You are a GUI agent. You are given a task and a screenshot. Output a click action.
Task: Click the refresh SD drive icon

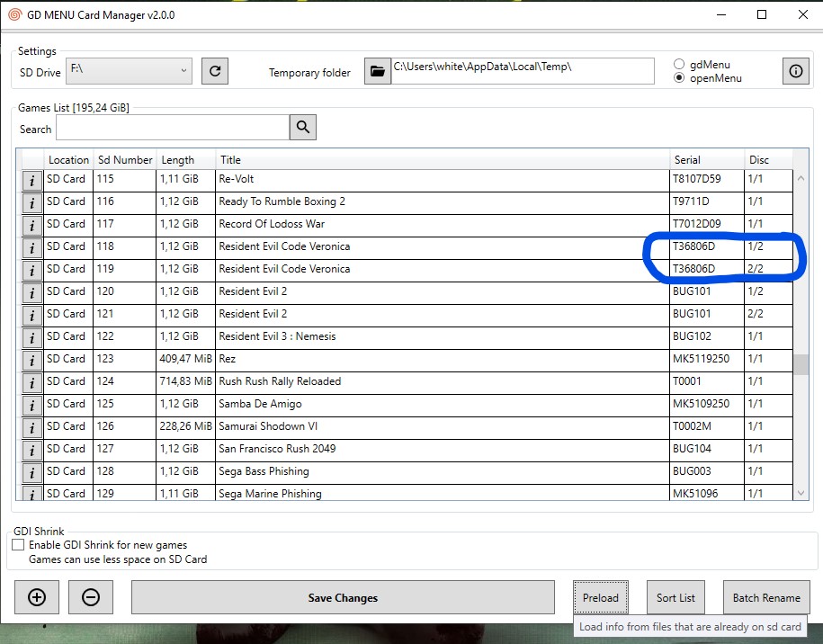pos(214,71)
